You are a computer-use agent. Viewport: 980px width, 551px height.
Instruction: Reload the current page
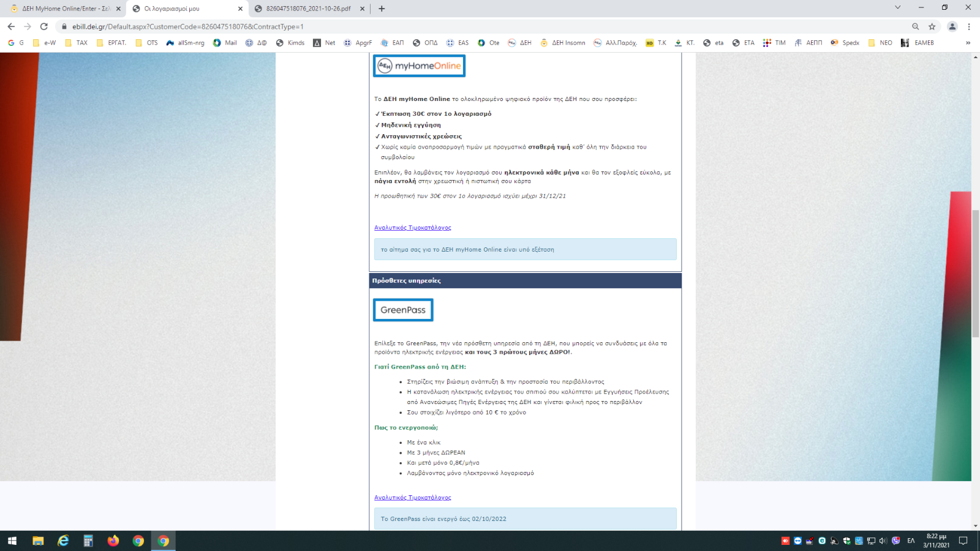[x=44, y=26]
